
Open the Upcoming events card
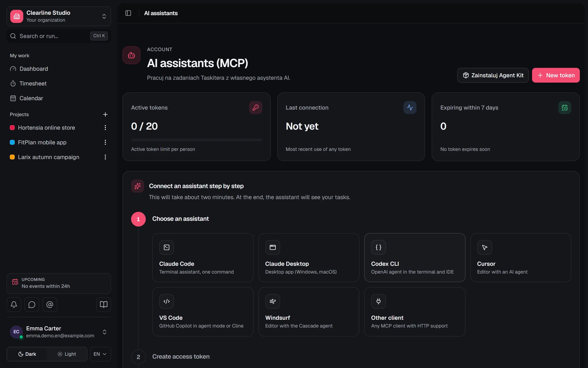pos(59,283)
